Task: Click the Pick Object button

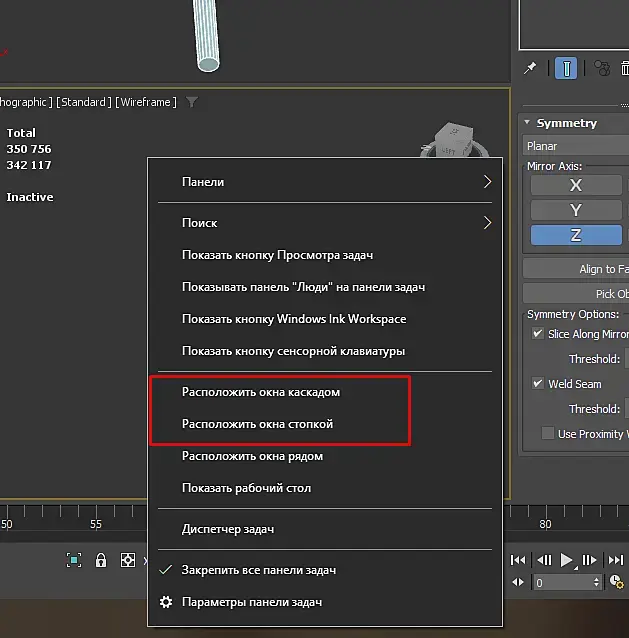Action: point(576,294)
